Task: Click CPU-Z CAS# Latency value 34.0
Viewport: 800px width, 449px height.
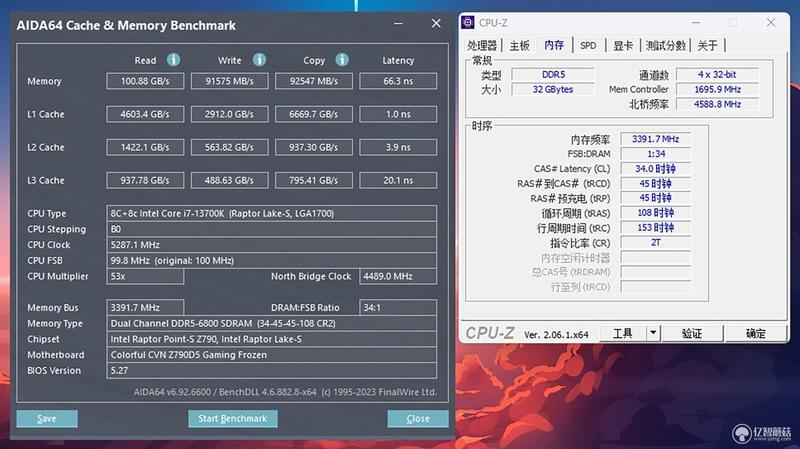Action: point(656,168)
